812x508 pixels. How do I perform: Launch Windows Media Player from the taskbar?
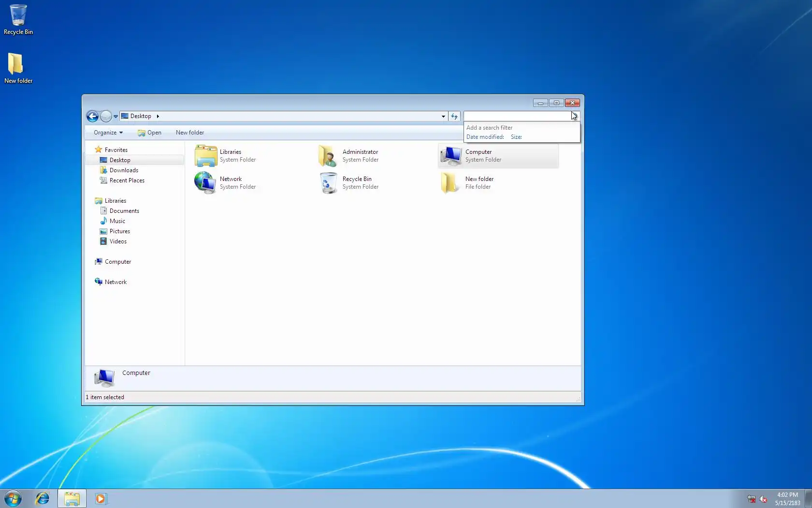pyautogui.click(x=101, y=499)
